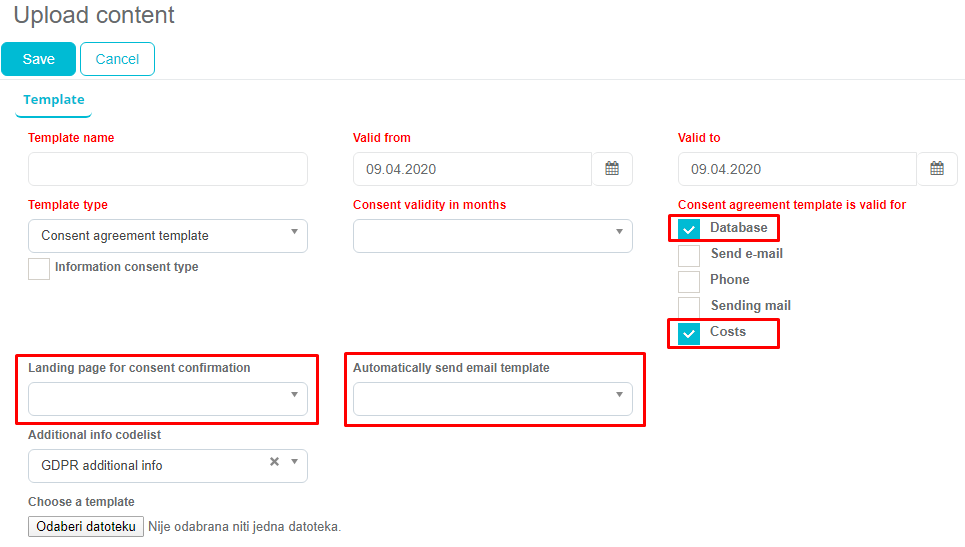
Task: Click the Valid from date field
Action: click(x=472, y=169)
